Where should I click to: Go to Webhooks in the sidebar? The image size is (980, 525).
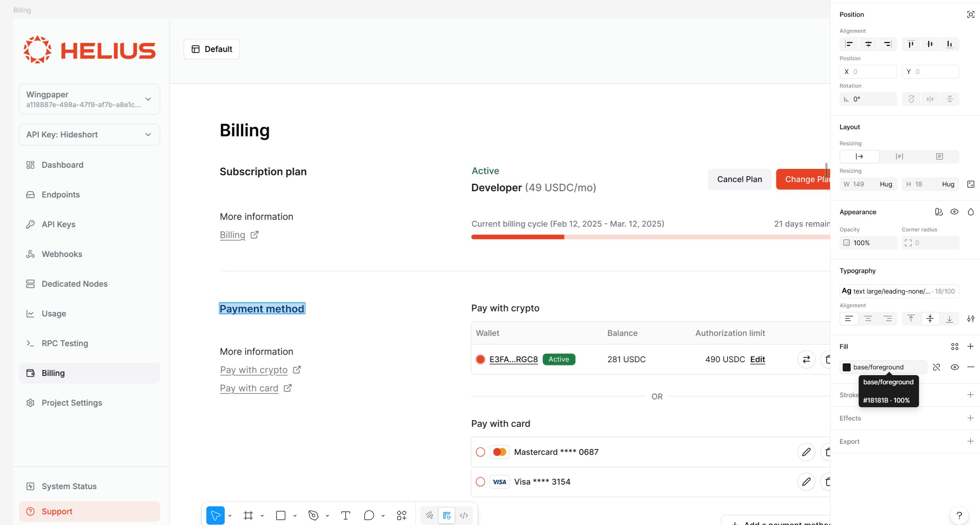[62, 254]
